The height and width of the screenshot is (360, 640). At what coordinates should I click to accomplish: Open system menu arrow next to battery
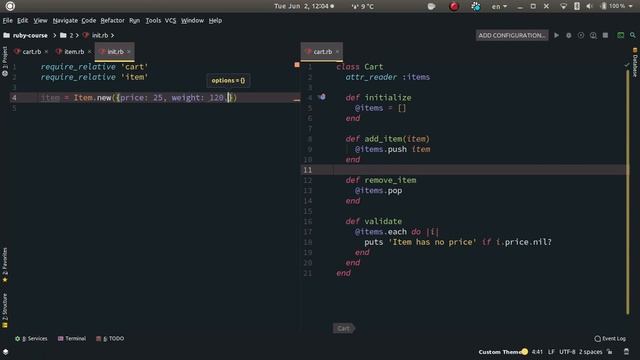pos(631,7)
